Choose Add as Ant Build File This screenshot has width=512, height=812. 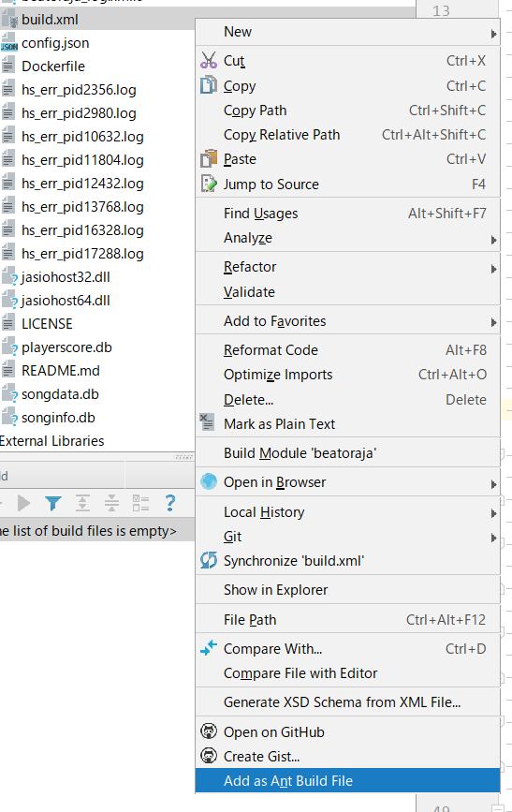347,780
